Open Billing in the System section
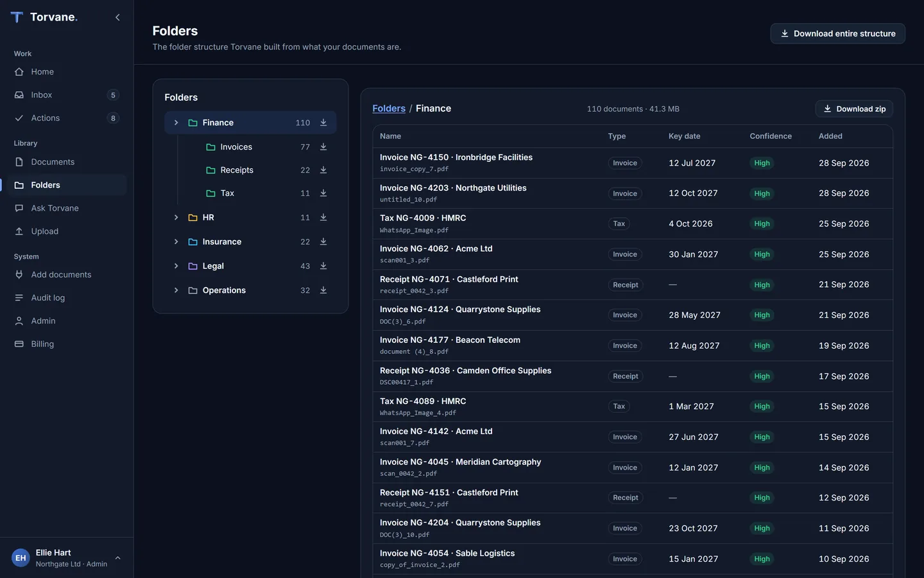 67,344
